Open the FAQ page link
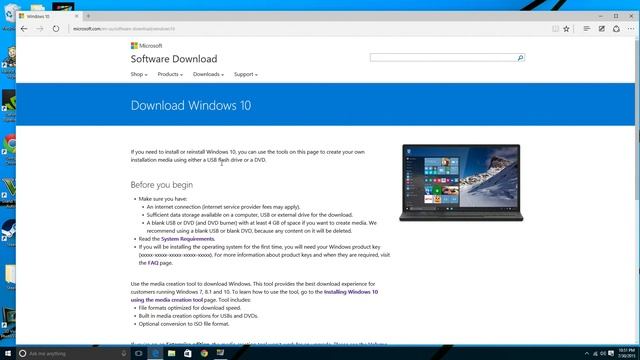 153,263
